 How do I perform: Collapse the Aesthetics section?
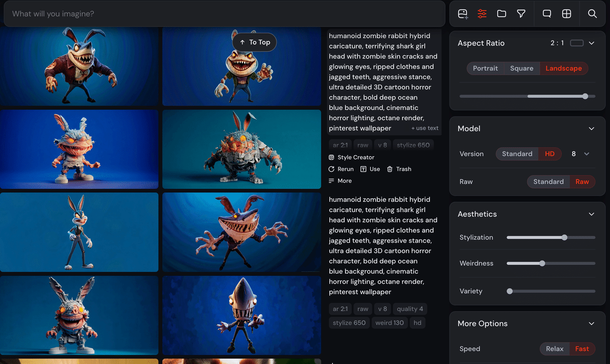[x=591, y=214]
